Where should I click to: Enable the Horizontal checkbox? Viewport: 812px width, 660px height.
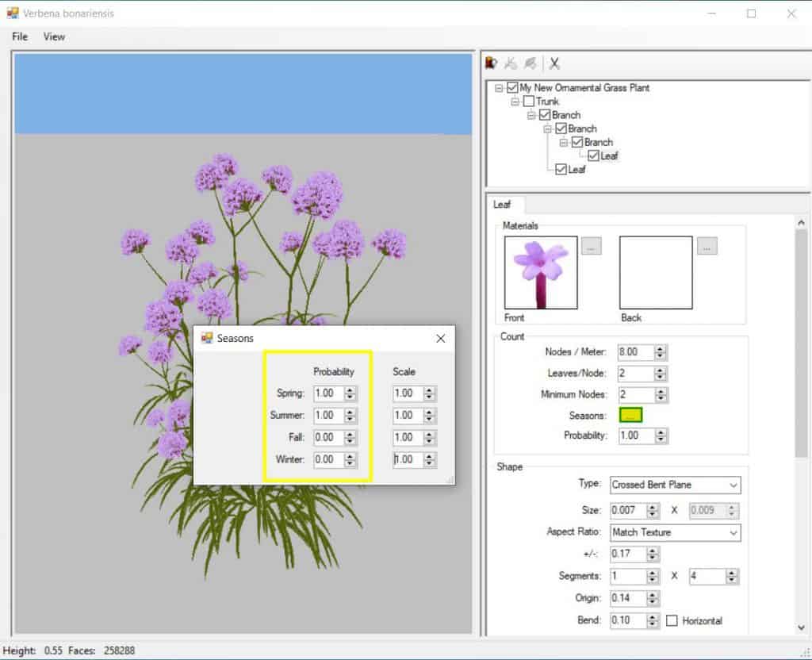point(672,620)
